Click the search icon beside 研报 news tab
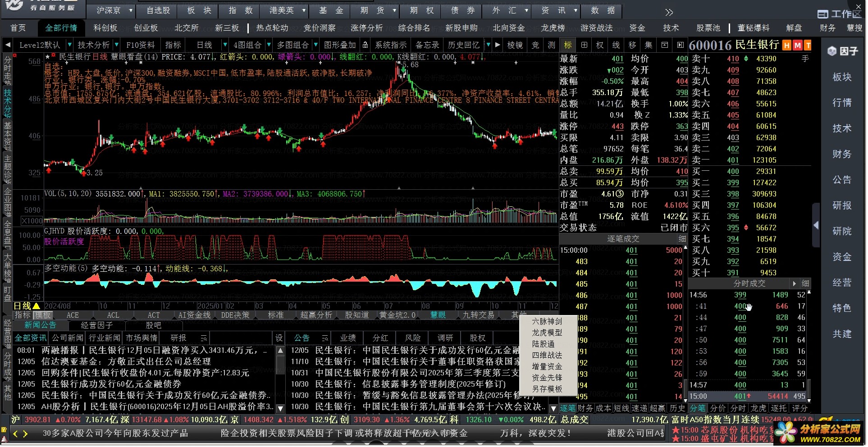Viewport: 868px width, 447px height. coord(204,338)
